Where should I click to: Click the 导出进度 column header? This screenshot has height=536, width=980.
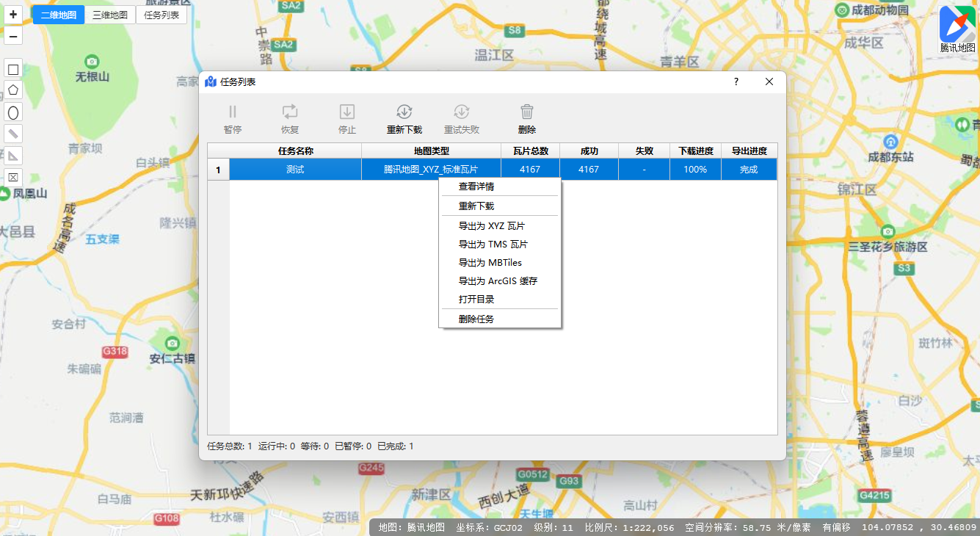(749, 151)
